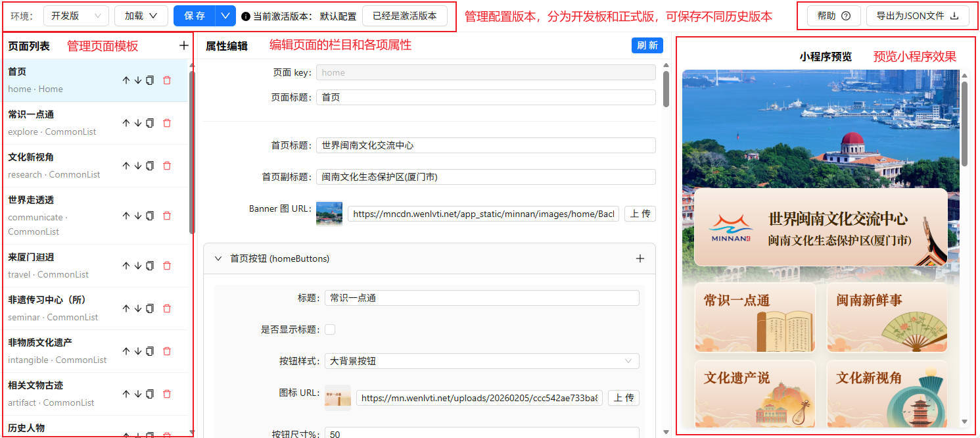Move 相关文物古迹 page down
980x438 pixels.
click(138, 394)
